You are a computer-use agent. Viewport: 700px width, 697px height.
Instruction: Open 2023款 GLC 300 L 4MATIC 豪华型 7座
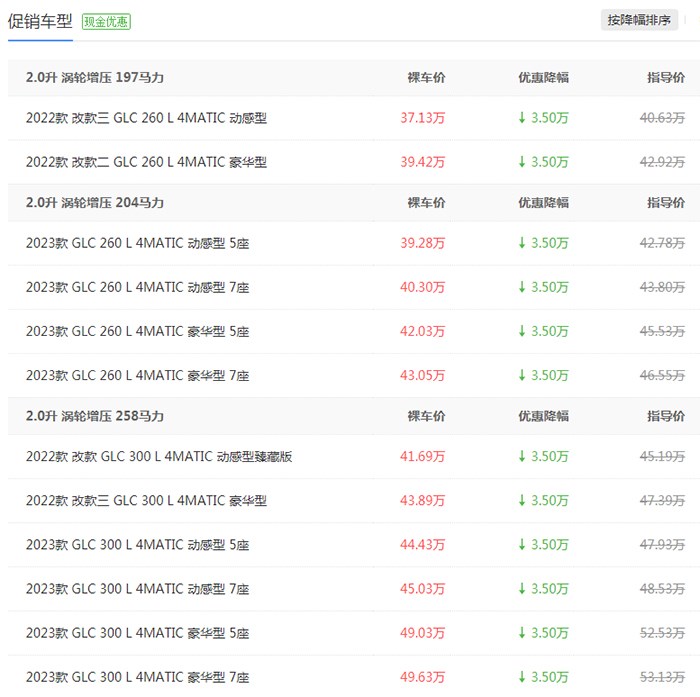click(x=138, y=677)
